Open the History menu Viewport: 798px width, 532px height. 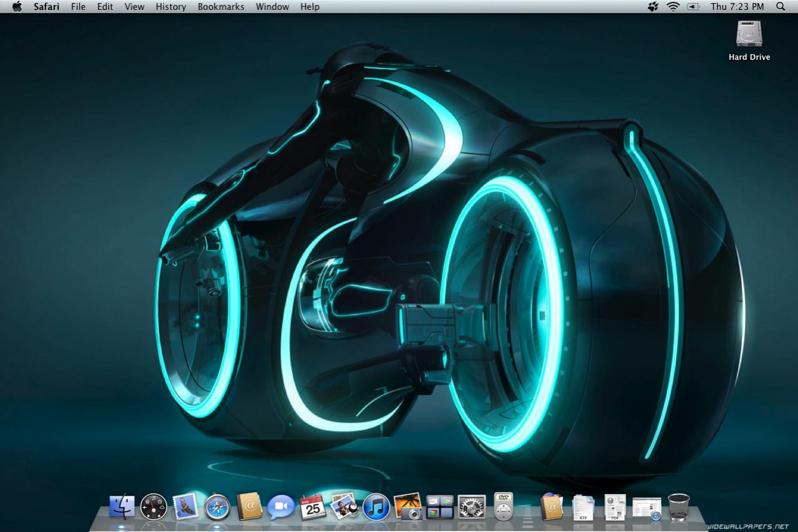pos(171,7)
